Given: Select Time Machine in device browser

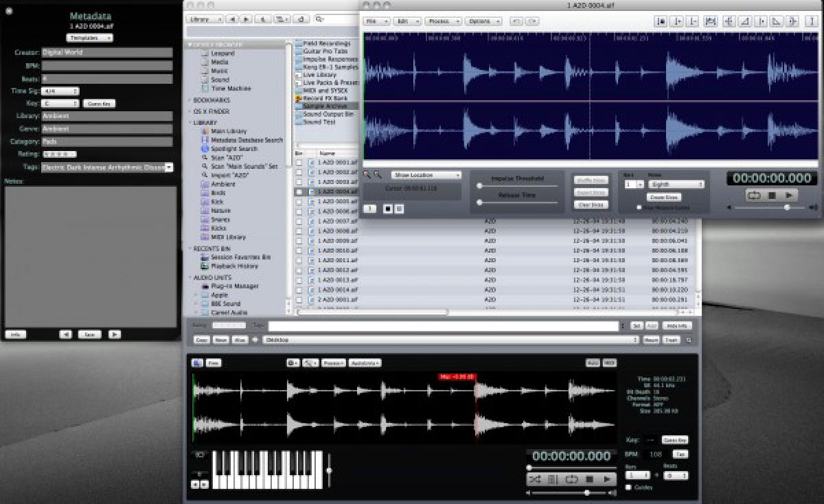Looking at the screenshot, I should (231, 89).
